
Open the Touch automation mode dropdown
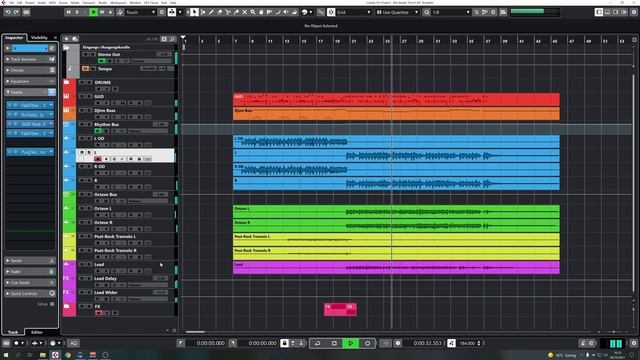click(141, 12)
